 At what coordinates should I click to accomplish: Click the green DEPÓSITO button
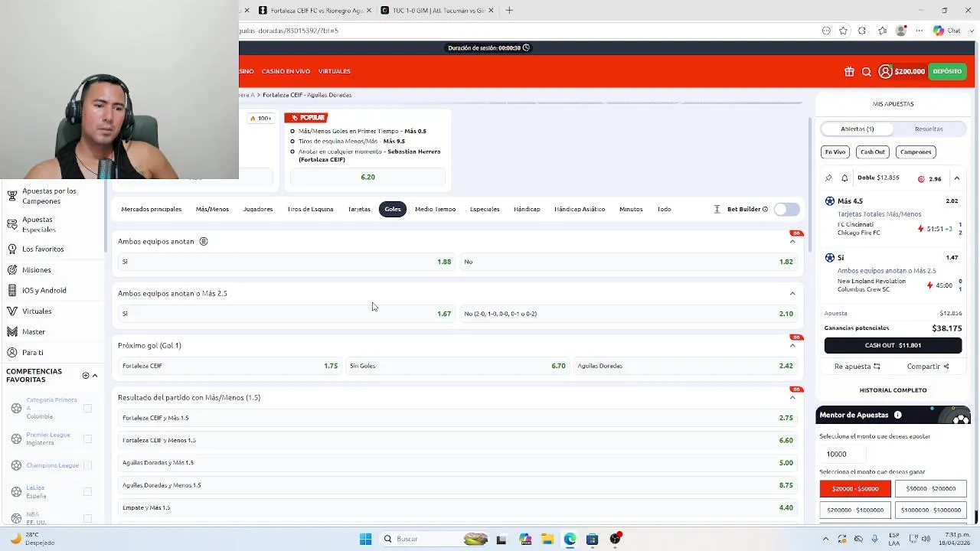tap(947, 71)
